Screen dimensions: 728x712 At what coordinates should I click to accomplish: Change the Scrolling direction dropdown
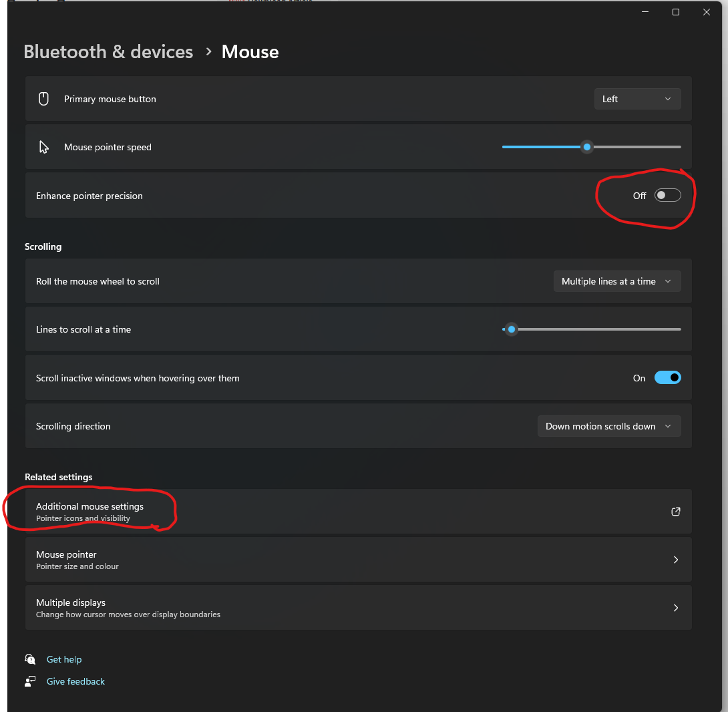[608, 426]
